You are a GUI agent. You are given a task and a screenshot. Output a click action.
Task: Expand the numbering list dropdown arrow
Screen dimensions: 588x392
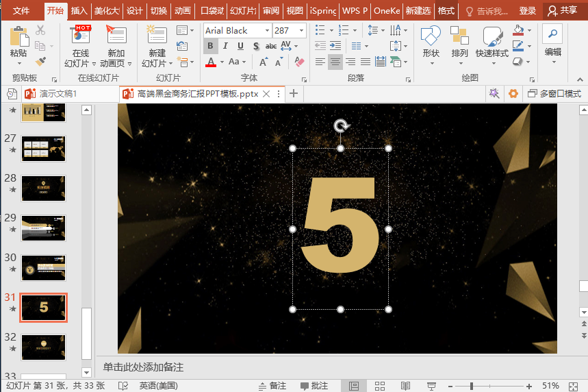click(x=355, y=30)
